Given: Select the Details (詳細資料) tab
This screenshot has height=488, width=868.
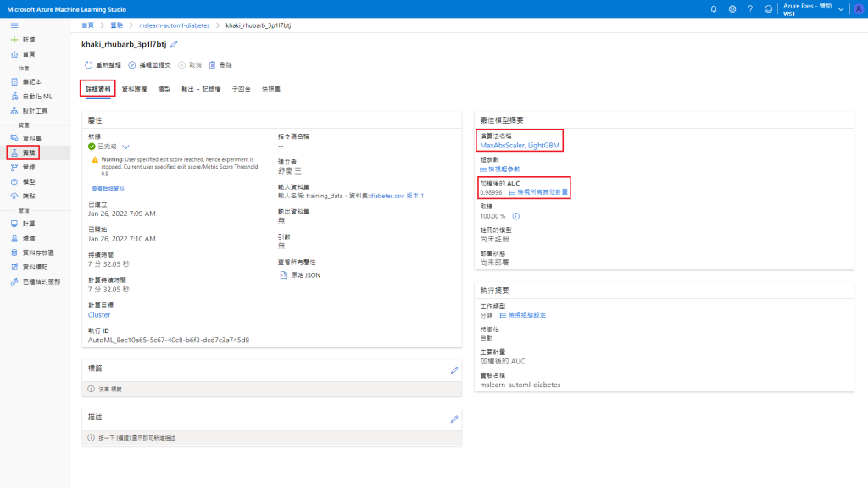Looking at the screenshot, I should 98,89.
